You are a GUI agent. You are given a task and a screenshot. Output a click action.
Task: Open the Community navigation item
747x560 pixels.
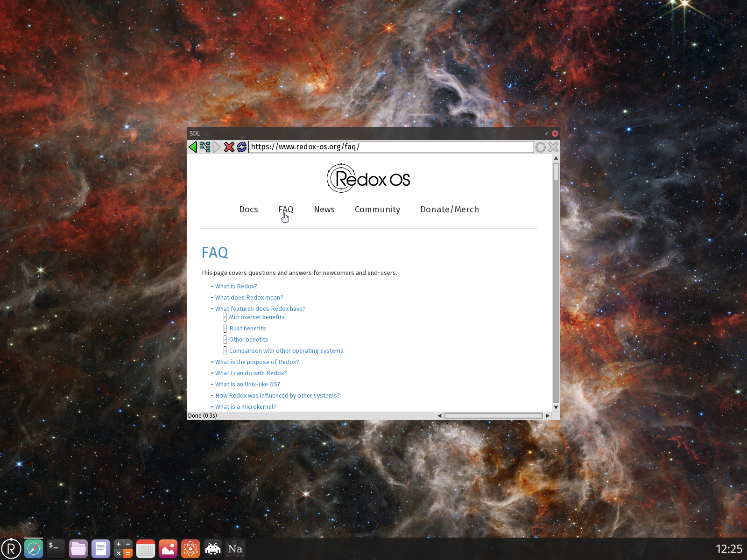pyautogui.click(x=377, y=210)
